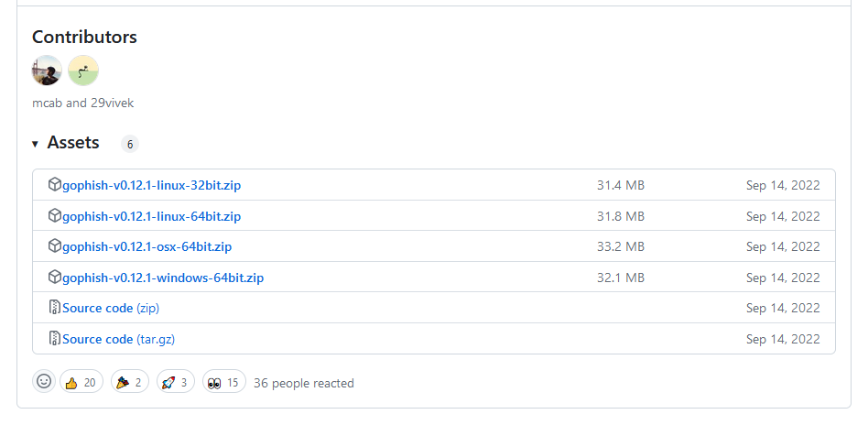Click the package icon beside windows-64bit zip
Image resolution: width=868 pixels, height=425 pixels.
coord(54,278)
